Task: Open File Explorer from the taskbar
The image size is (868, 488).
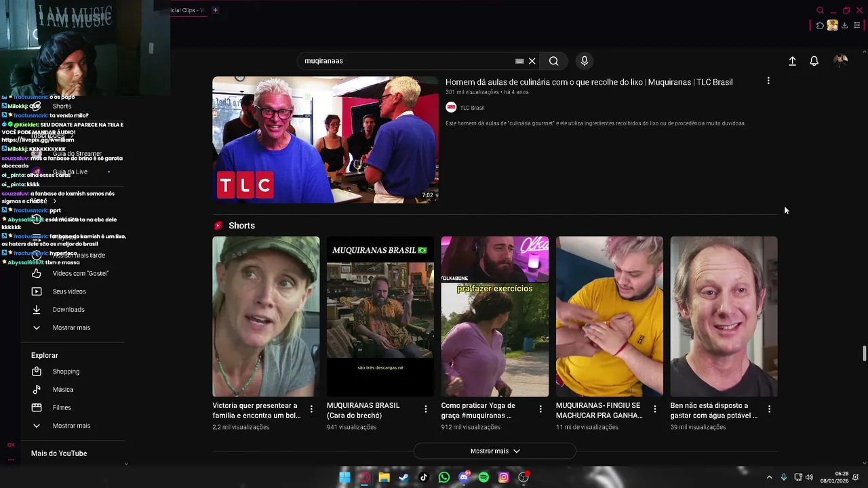Action: pos(384,477)
